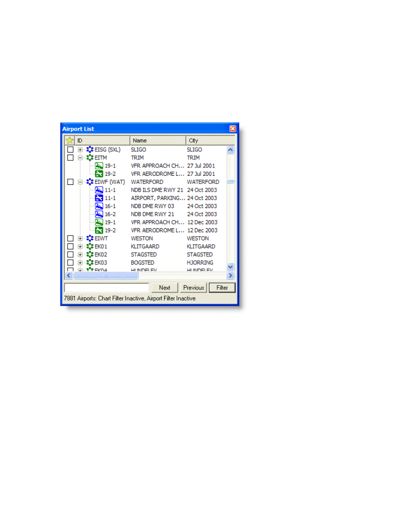
Task: Open the NDB ILS DME RWY 21 chart icon
Action: (x=99, y=190)
